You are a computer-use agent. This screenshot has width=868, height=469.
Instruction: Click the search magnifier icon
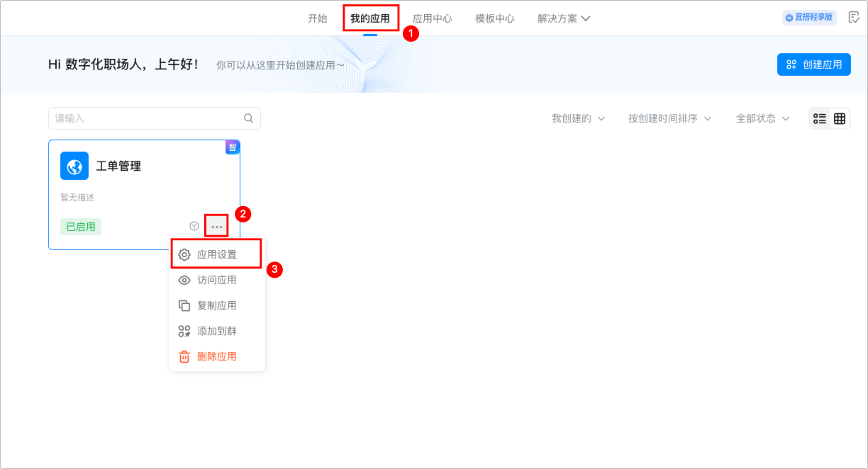(248, 118)
